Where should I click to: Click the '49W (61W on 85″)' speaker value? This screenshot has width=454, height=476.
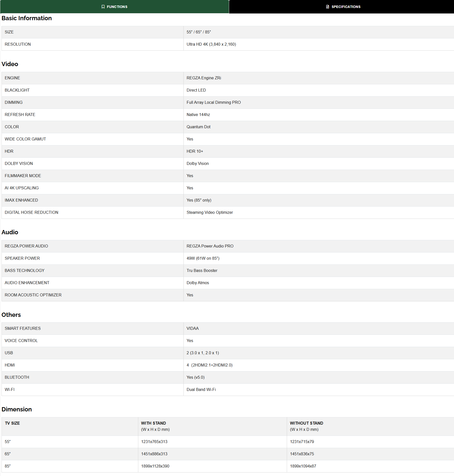point(203,258)
